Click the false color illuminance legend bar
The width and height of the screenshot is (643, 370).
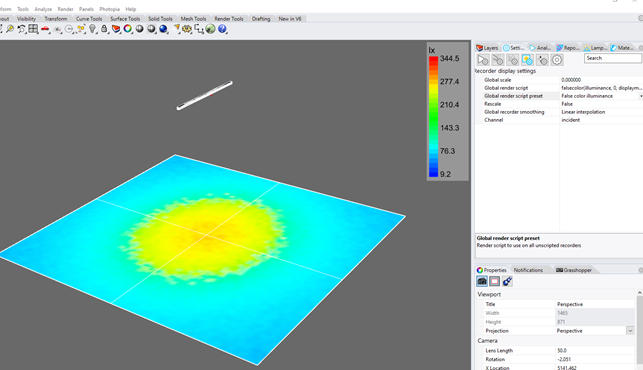pyautogui.click(x=433, y=116)
